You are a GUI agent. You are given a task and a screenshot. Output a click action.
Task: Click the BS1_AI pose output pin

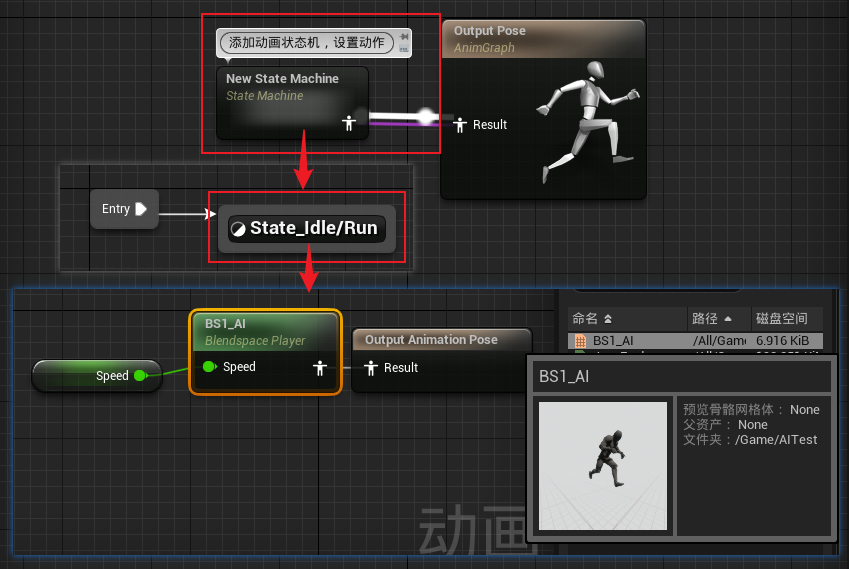[320, 368]
